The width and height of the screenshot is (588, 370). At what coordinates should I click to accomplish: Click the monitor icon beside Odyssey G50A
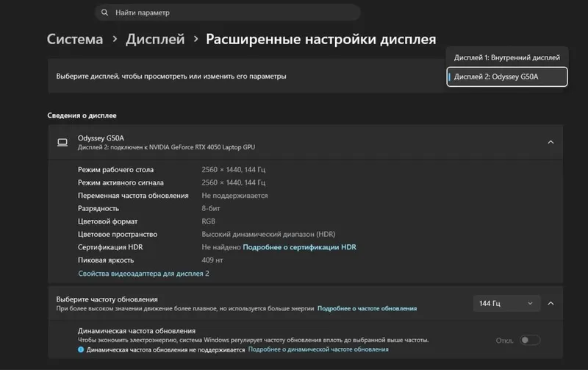pyautogui.click(x=62, y=143)
